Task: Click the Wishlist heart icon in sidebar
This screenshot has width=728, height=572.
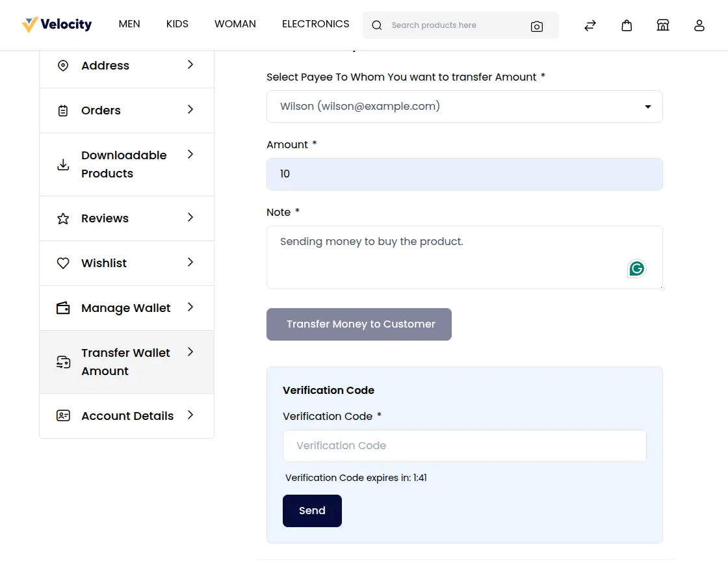Action: [63, 263]
